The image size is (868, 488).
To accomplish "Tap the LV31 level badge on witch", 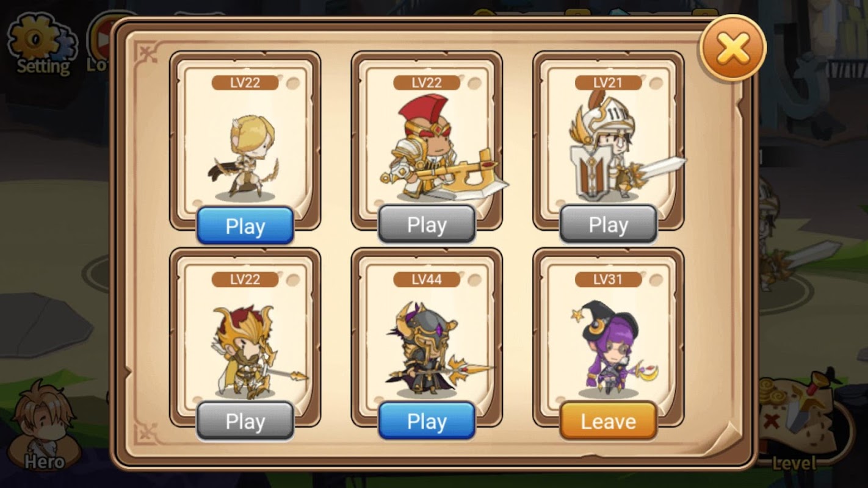I will (609, 279).
